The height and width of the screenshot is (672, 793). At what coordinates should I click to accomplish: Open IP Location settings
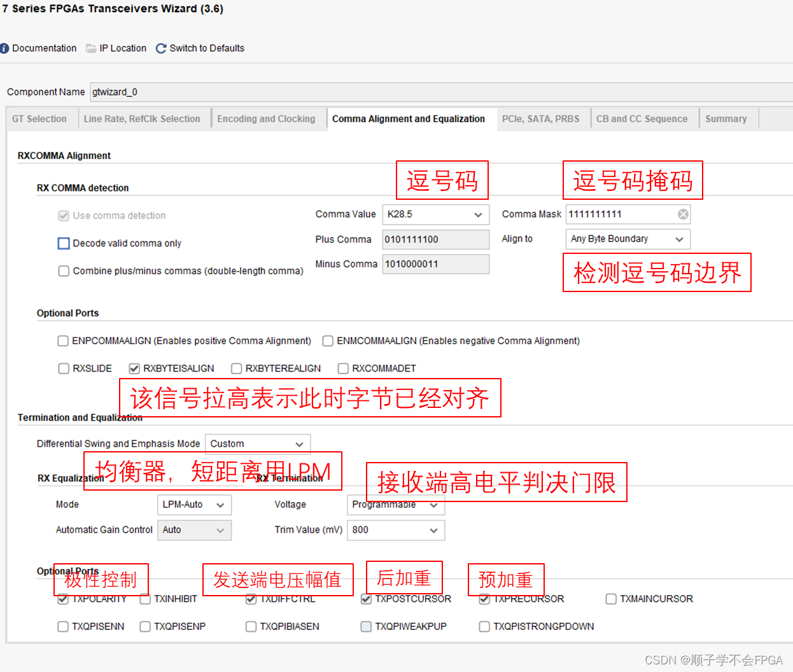[x=123, y=48]
